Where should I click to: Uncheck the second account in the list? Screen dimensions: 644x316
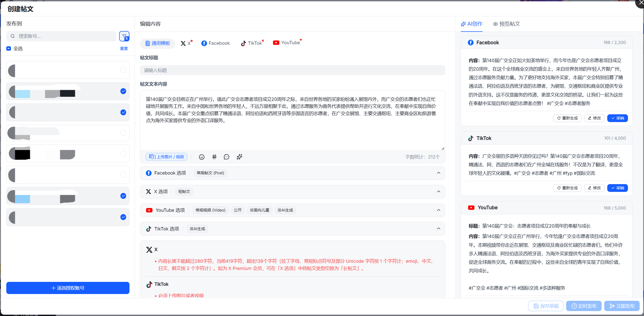point(123,91)
